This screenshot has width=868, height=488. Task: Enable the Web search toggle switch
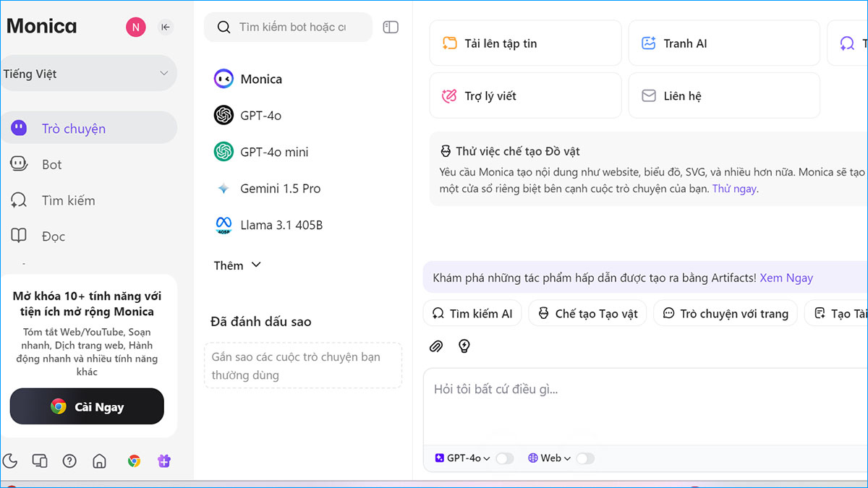[584, 458]
